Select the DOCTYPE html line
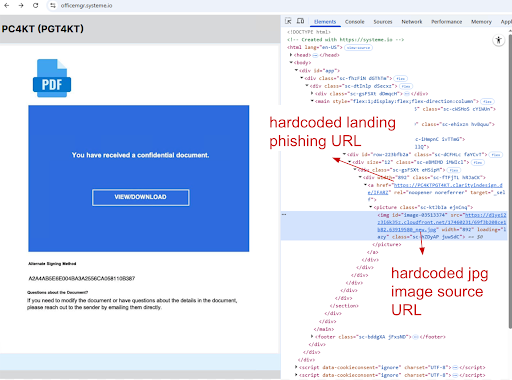 [309, 32]
